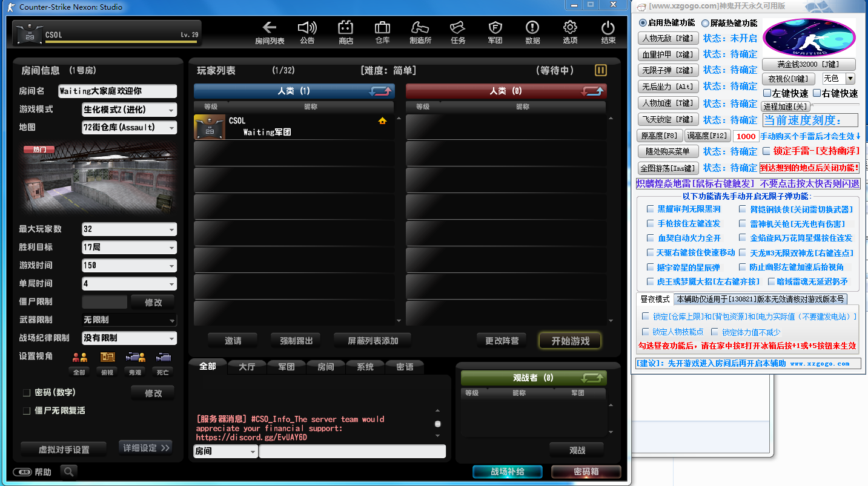Image resolution: width=868 pixels, height=486 pixels.
Task: Open the 房间 chat channel dropdown
Action: click(225, 452)
